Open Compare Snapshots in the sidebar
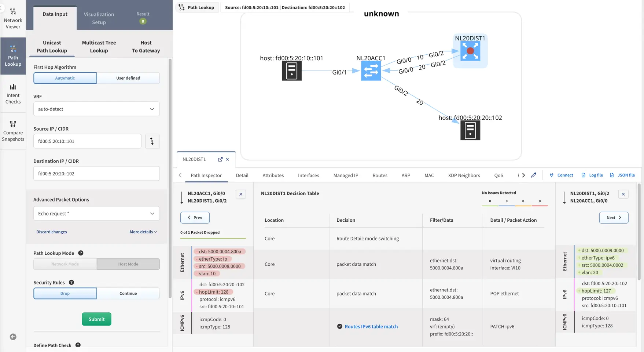The image size is (644, 352). [x=13, y=131]
